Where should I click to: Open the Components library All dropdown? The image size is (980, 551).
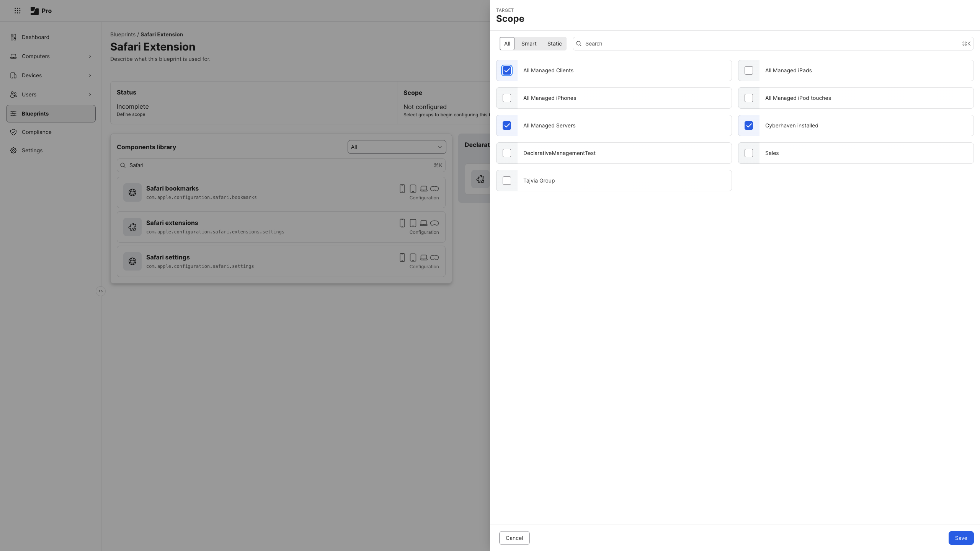pos(397,147)
